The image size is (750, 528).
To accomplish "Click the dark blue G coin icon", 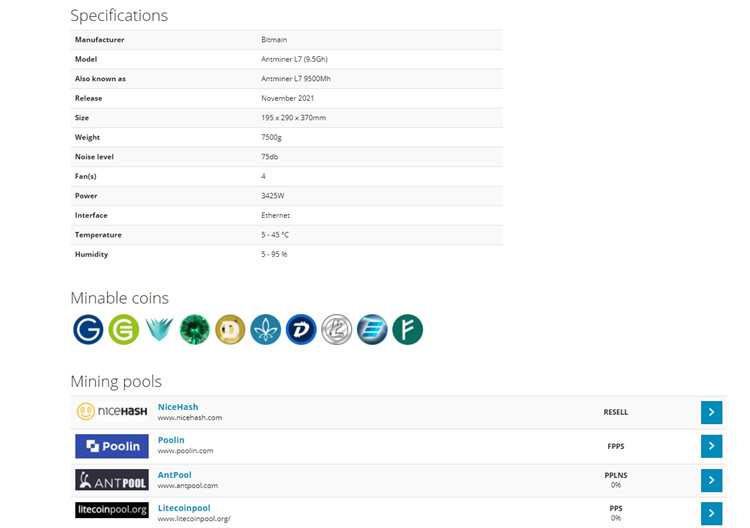I will point(88,330).
